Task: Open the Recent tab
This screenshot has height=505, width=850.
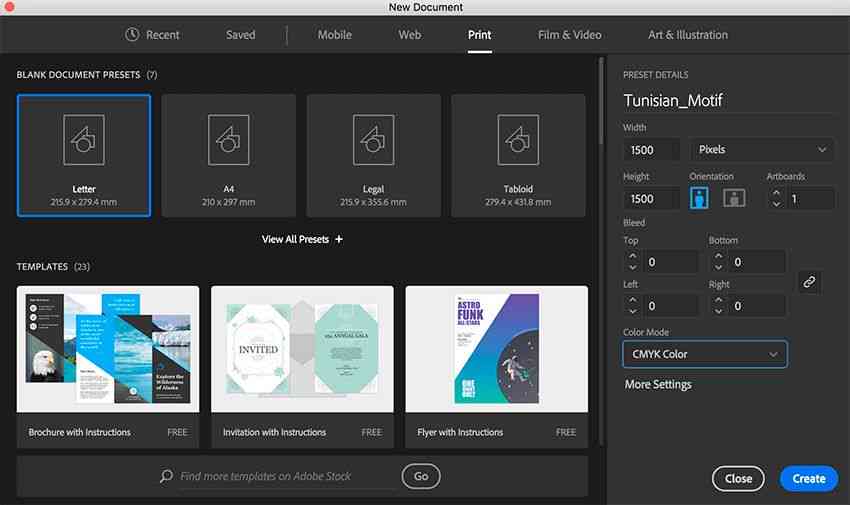Action: [152, 35]
